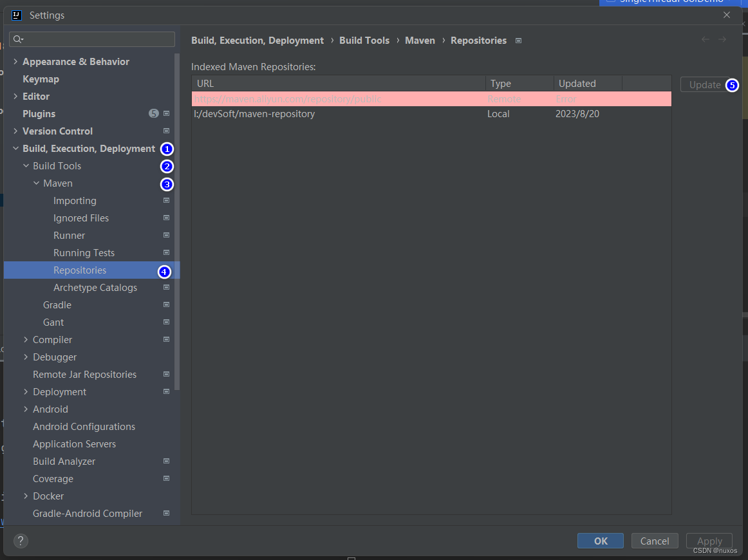Expand the Appearance & Behavior section
Screen dimensions: 748x560
coord(14,61)
